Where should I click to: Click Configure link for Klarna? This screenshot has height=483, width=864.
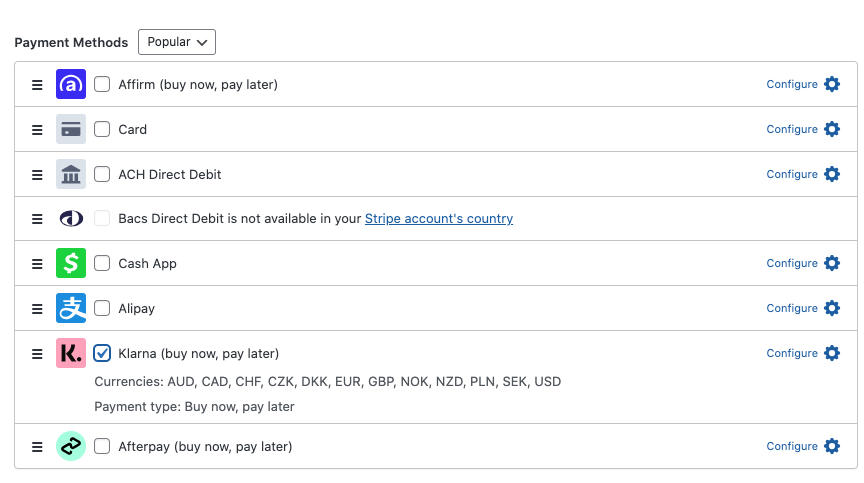click(792, 354)
